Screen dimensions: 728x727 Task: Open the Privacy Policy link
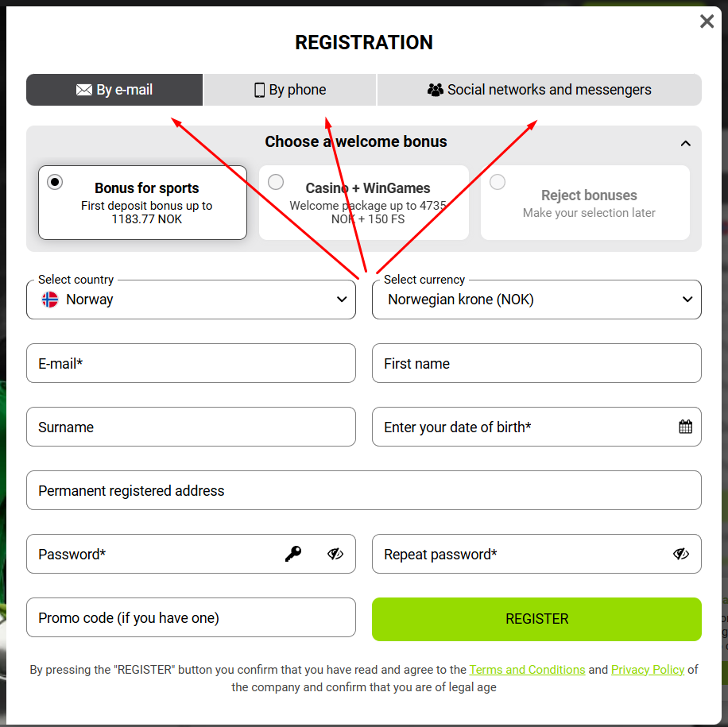(x=647, y=670)
